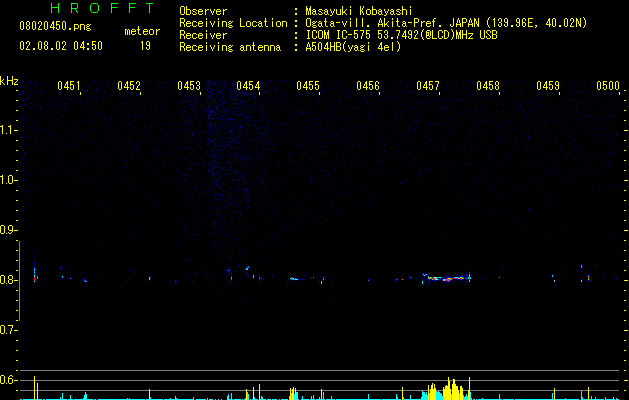Viewport: 629px width, 400px height.
Task: Click the Receiving antenna label
Action: tap(230, 47)
